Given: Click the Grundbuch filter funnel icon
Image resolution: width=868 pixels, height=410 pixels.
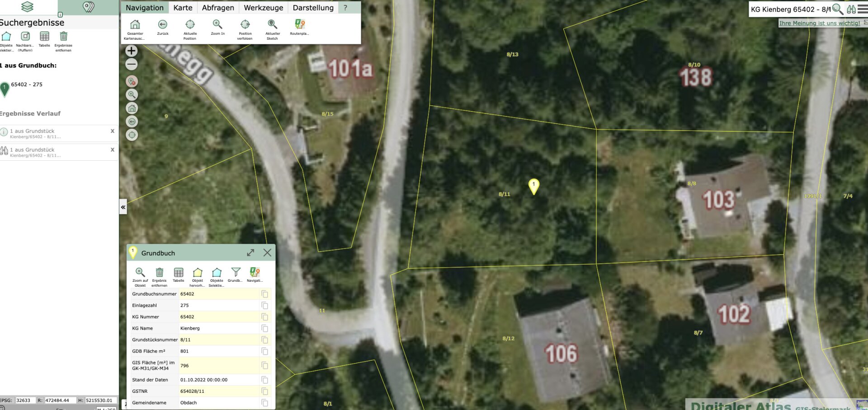Looking at the screenshot, I should (x=236, y=272).
